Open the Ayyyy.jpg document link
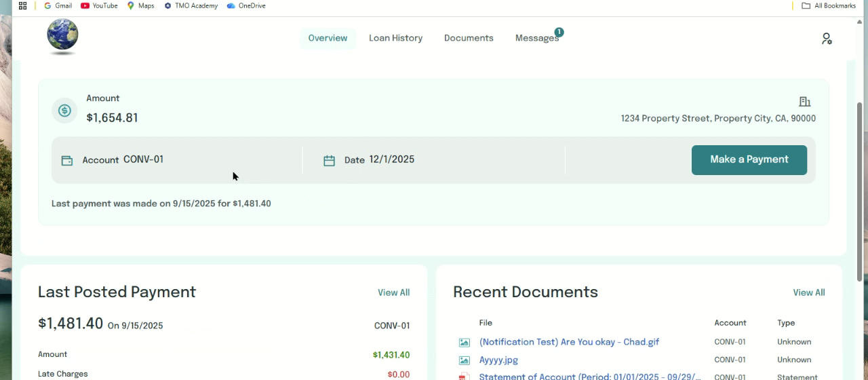Viewport: 868px width, 380px height. tap(498, 360)
